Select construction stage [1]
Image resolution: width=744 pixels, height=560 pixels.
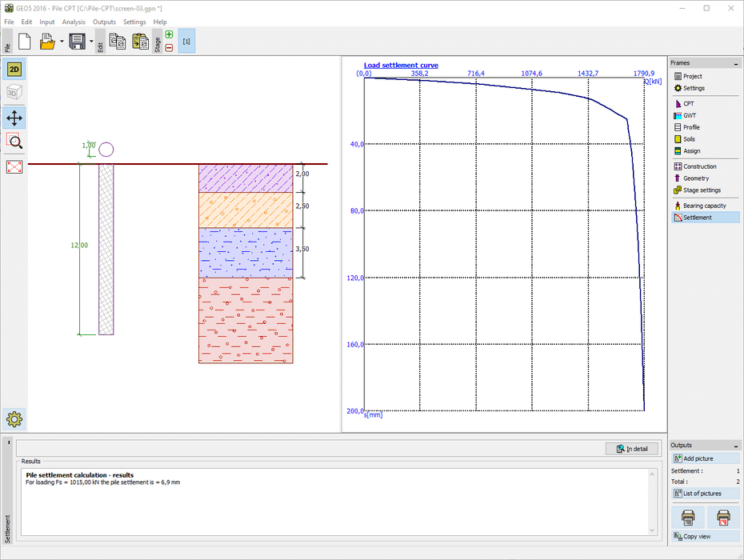click(x=186, y=41)
